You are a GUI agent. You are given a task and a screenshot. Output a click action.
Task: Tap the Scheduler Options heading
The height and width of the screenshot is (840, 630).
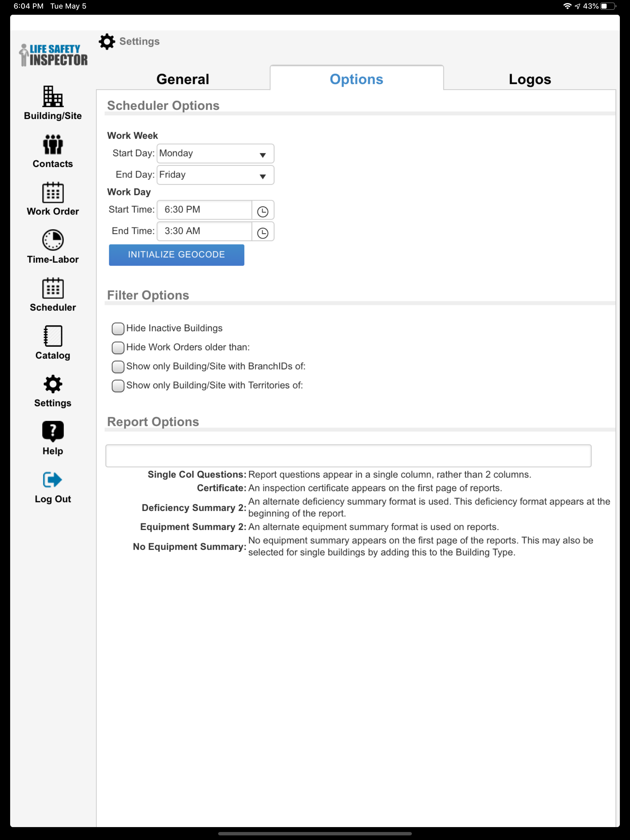click(163, 105)
